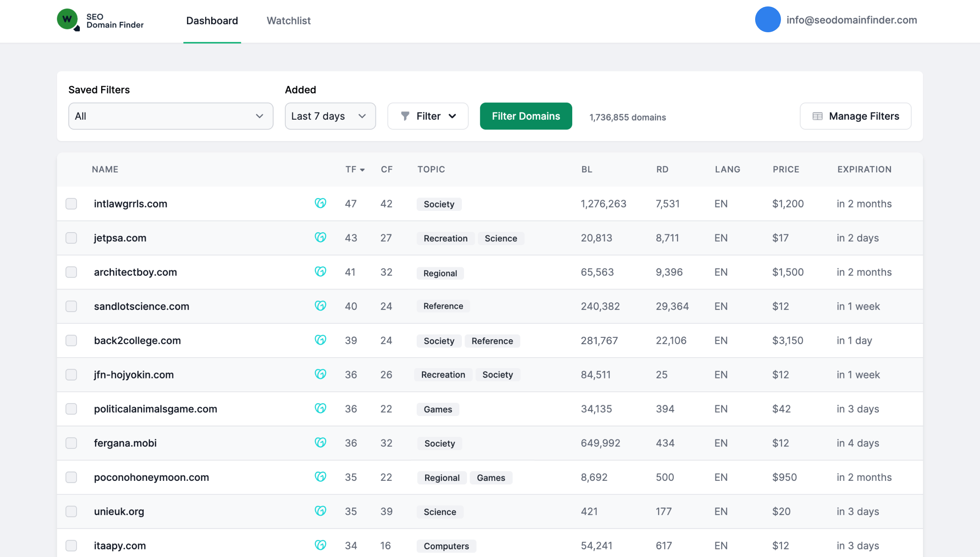Click Computers tag on itaapy.com row

tap(446, 546)
